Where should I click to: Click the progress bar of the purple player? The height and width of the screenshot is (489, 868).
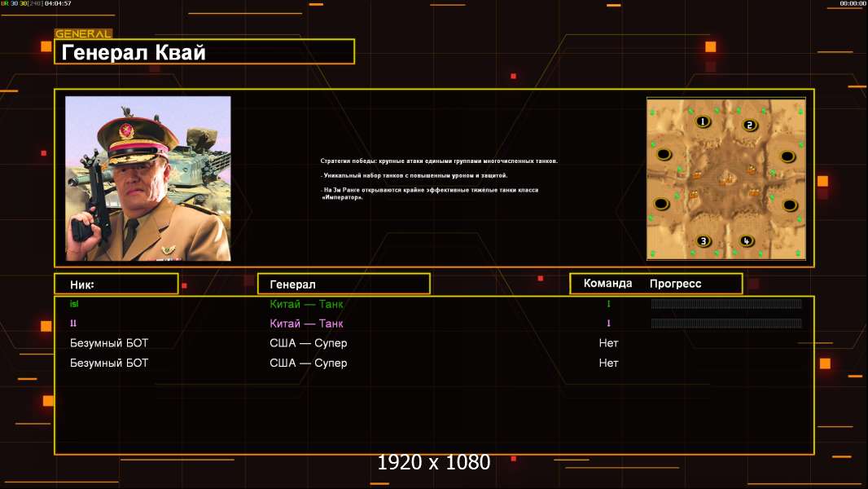point(726,323)
